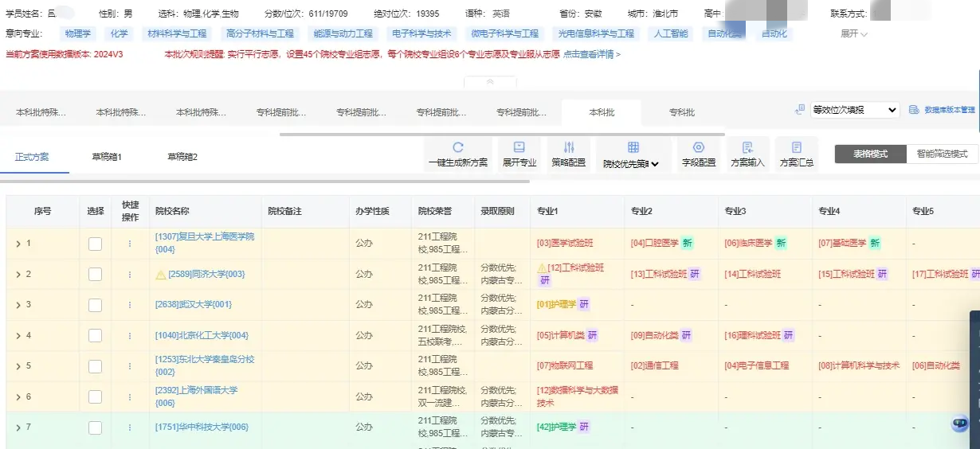The height and width of the screenshot is (449, 980).
Task: Open the 草稿箱2 tab
Action: [x=182, y=157]
